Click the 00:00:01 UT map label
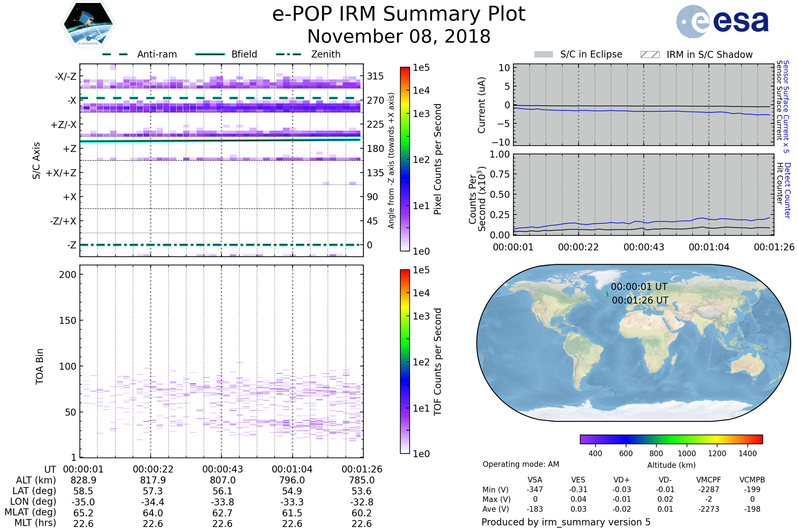Viewport: 798px width, 532px height. [639, 287]
